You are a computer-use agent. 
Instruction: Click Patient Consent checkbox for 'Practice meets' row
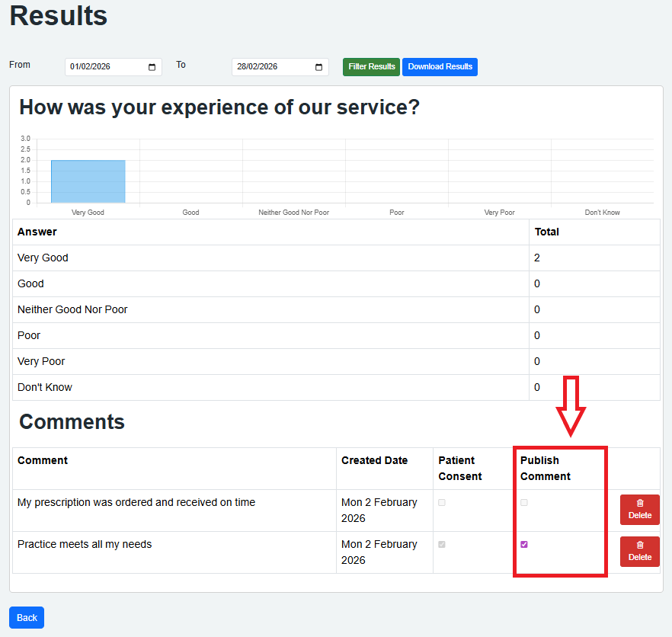pyautogui.click(x=442, y=545)
